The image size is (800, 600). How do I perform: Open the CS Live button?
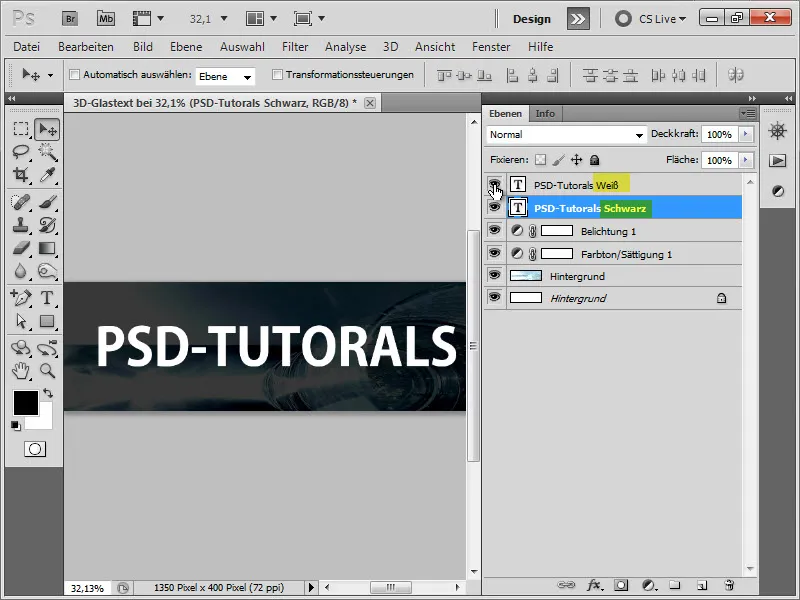[x=651, y=18]
